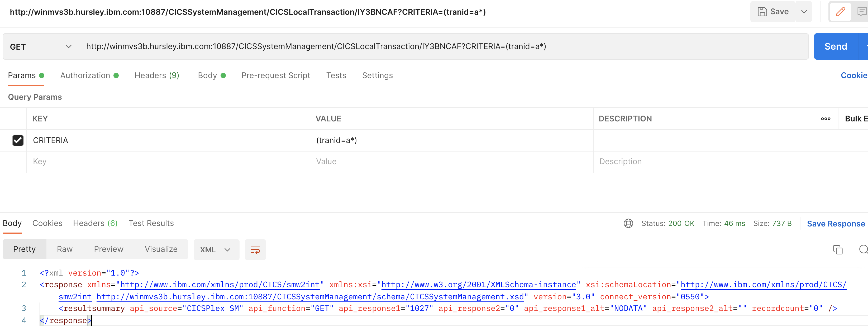Click the Send button

coord(836,46)
